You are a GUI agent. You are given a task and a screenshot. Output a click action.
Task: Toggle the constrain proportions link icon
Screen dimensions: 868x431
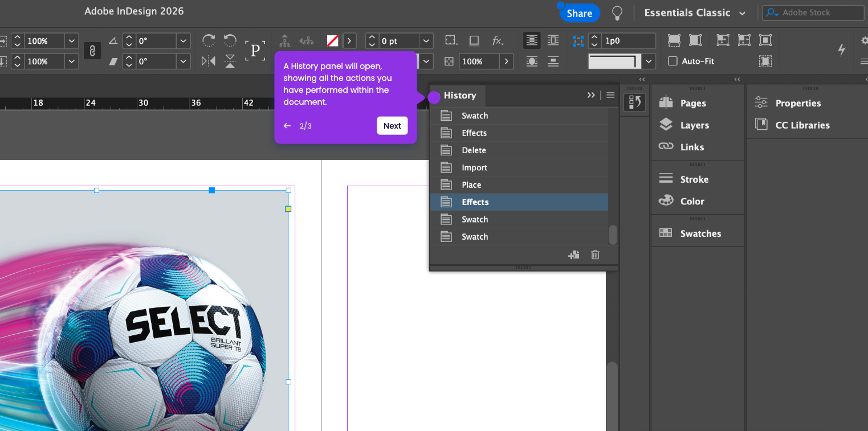[x=92, y=51]
